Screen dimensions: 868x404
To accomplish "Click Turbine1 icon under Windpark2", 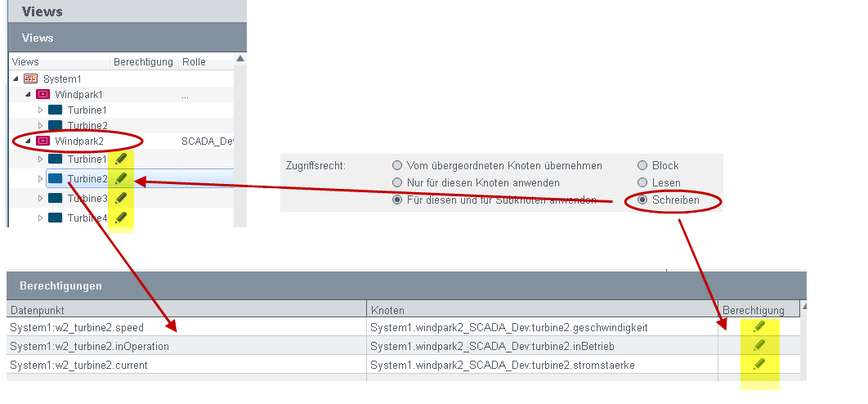I will pos(55,159).
